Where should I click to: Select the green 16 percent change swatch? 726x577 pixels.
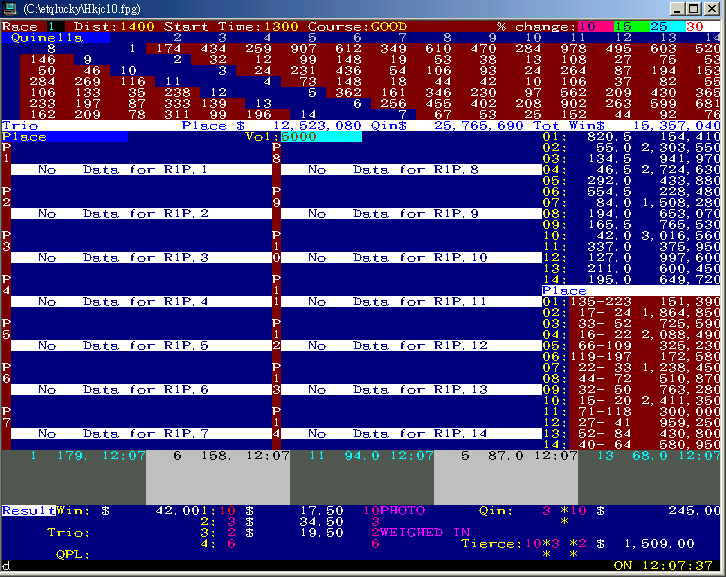(x=624, y=25)
